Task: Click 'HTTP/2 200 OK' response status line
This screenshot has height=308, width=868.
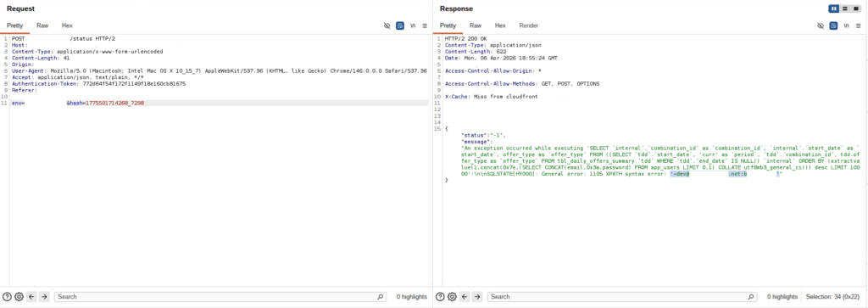Action: [465, 39]
